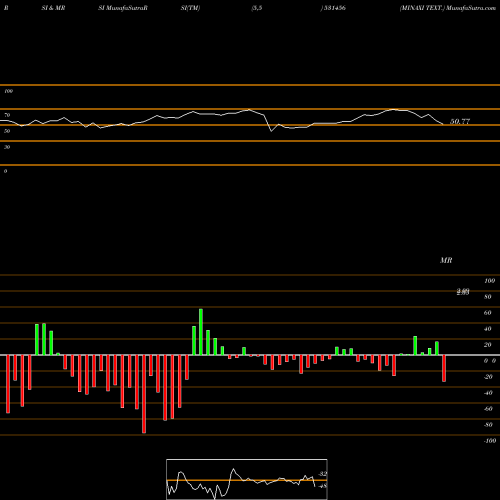Click the histogram axis label 80
This screenshot has width=500, height=500.
(487, 297)
